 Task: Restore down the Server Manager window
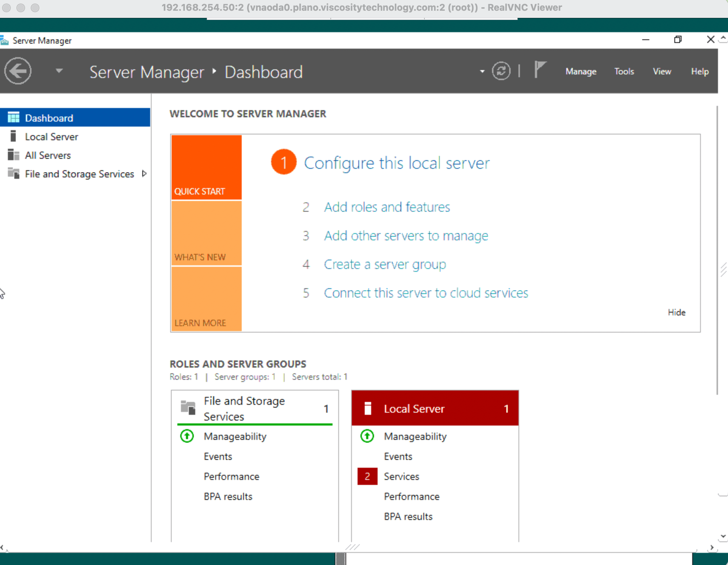[x=678, y=40]
